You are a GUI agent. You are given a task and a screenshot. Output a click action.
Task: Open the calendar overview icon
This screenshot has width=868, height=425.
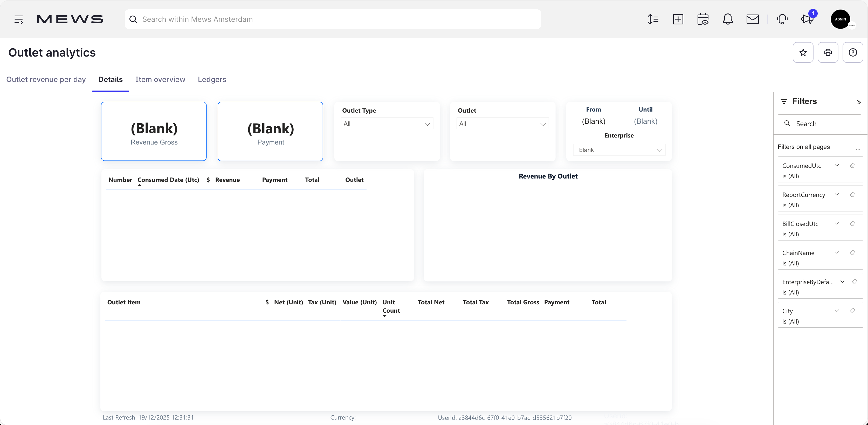(x=703, y=19)
